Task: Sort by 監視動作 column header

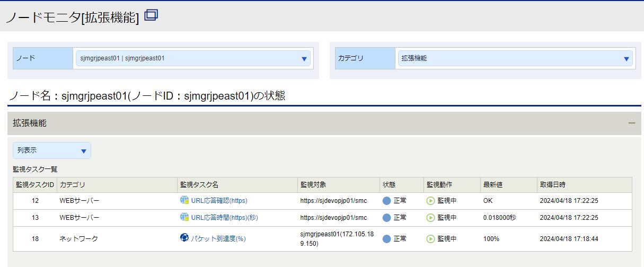Action: [x=452, y=185]
